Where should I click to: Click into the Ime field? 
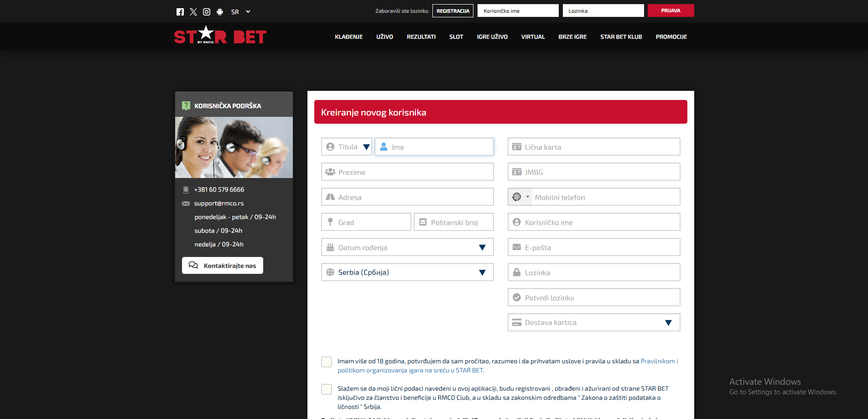pos(434,147)
